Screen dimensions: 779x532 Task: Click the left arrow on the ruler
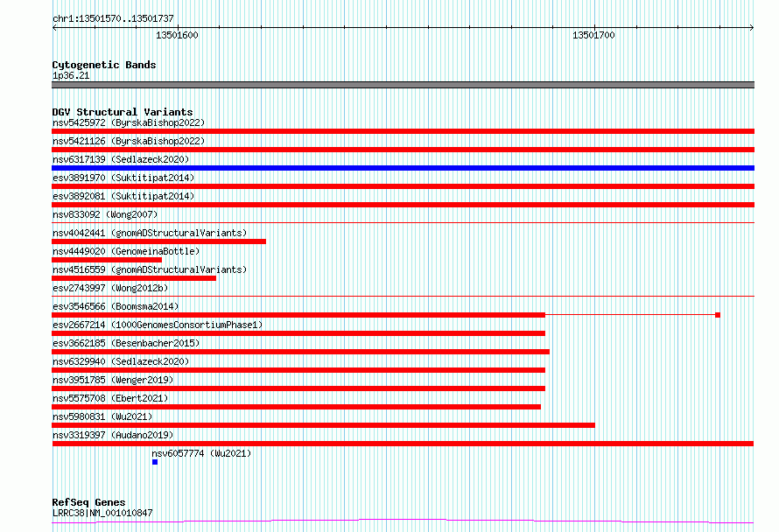(x=54, y=28)
